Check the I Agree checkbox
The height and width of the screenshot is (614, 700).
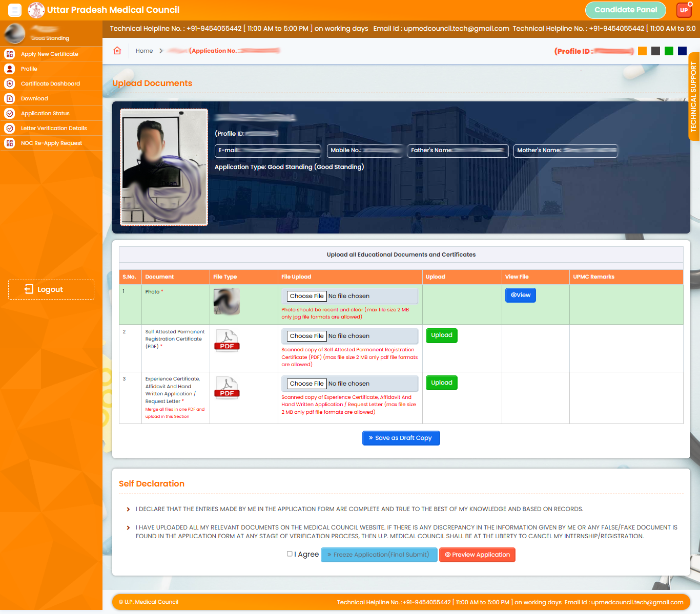click(x=290, y=554)
